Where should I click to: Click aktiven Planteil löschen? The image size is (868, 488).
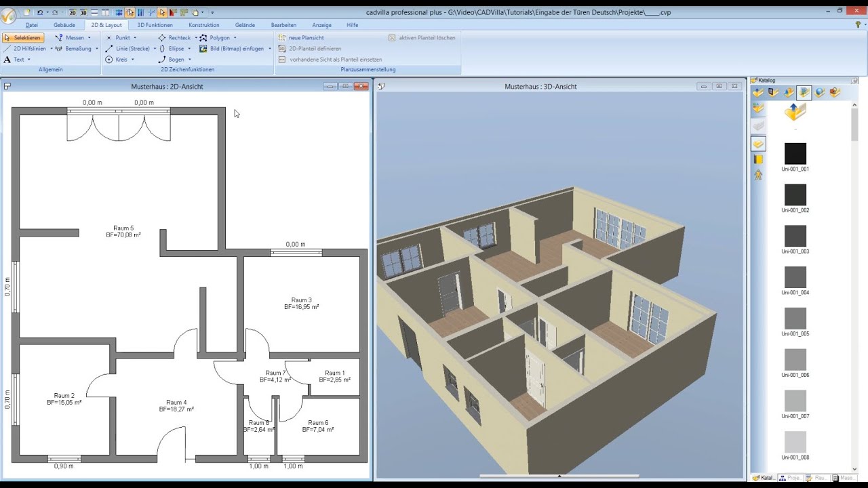(422, 38)
